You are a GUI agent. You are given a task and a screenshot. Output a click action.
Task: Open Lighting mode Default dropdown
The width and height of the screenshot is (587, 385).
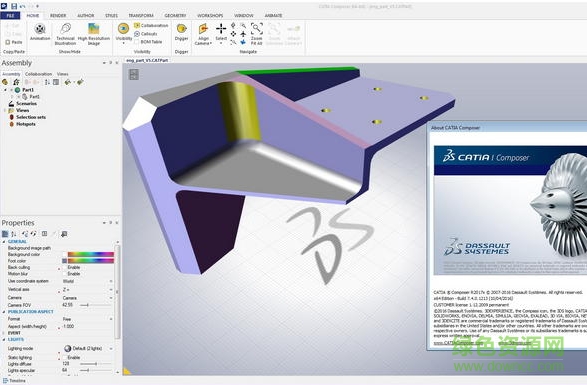tap(111, 348)
